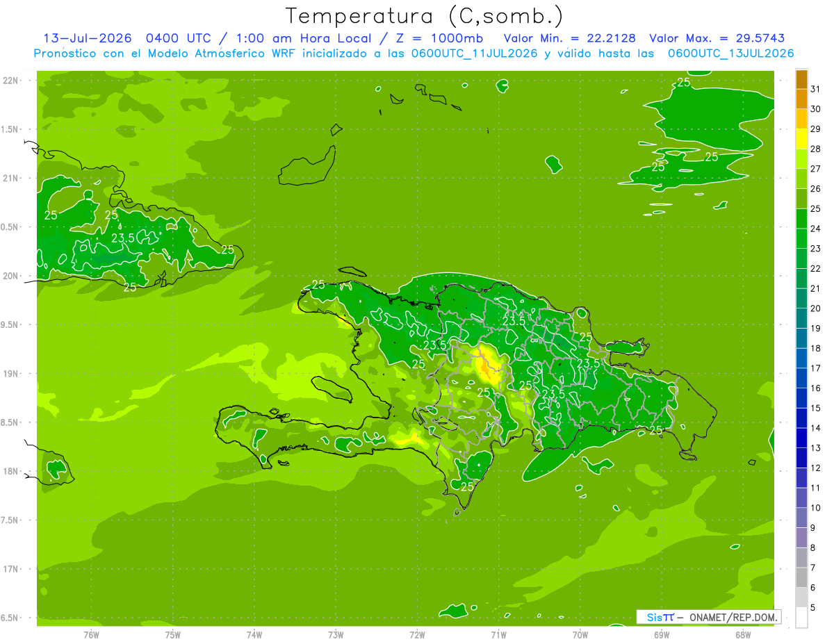Click the Z = 1000mb level text

click(x=445, y=38)
